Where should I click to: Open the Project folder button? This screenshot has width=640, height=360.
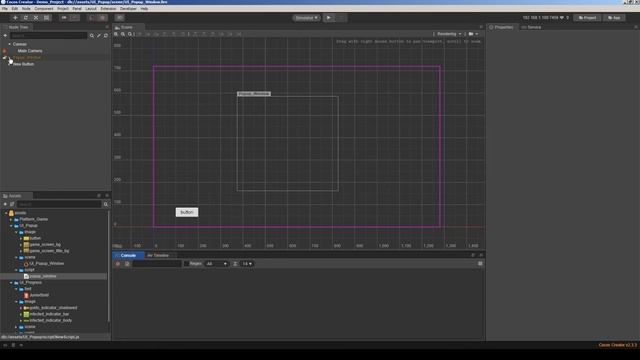587,18
